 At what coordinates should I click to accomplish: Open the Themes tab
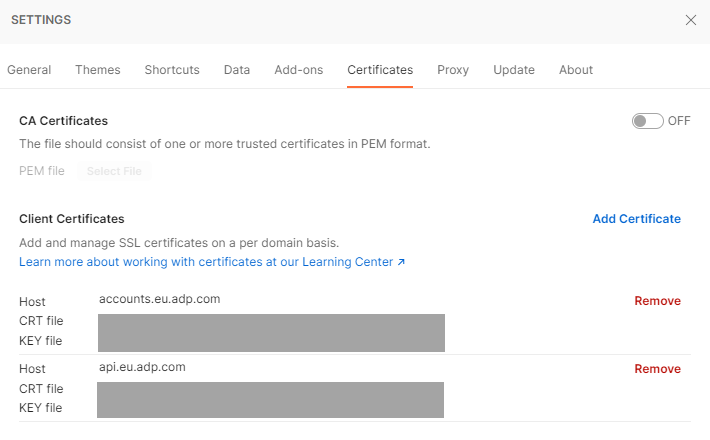(98, 70)
